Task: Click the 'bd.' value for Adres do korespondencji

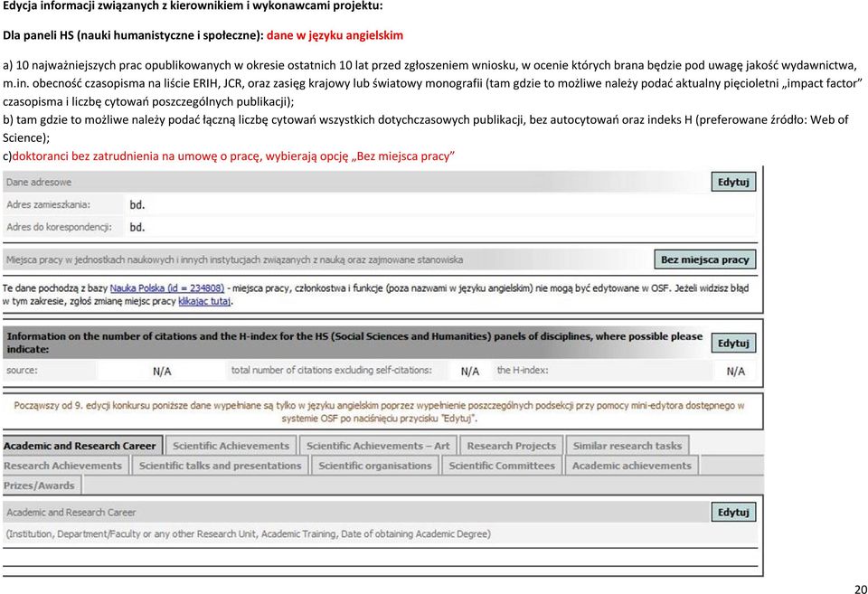Action: [x=137, y=227]
